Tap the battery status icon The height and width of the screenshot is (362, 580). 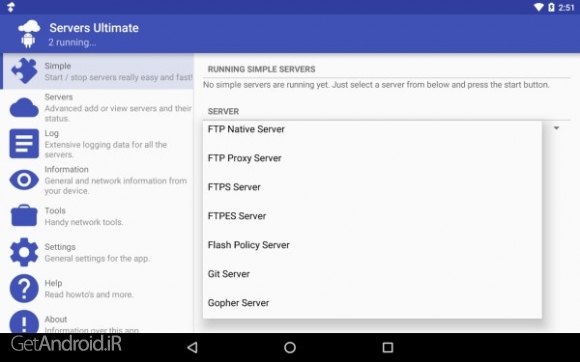point(551,7)
